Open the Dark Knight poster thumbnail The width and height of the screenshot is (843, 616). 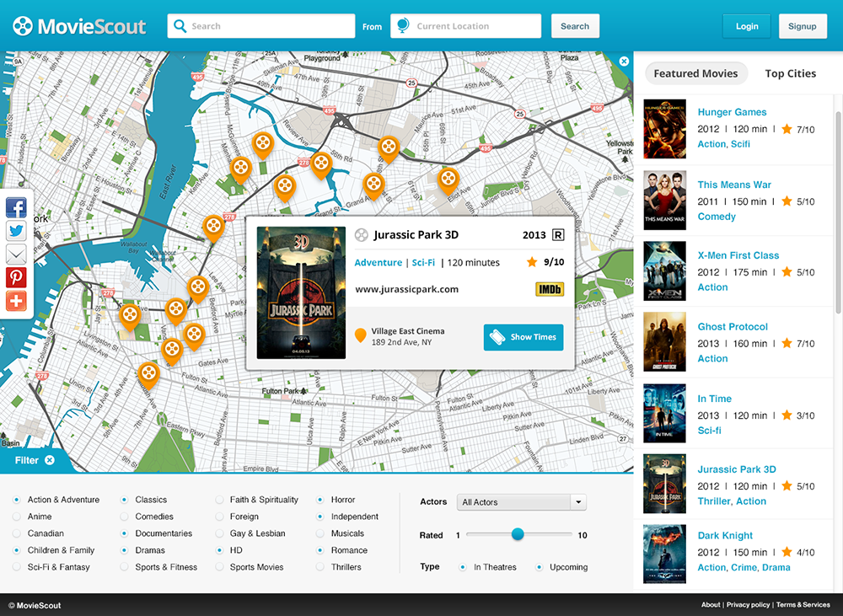[664, 554]
